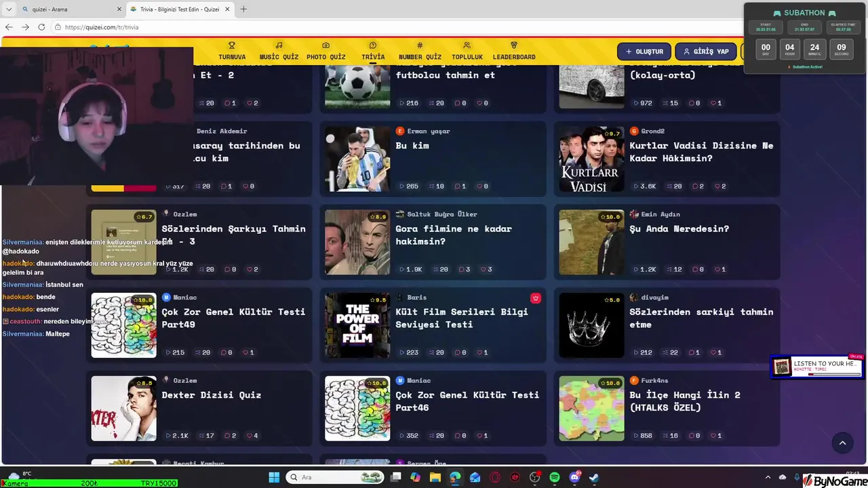This screenshot has height=488, width=868.
Task: Click the soccer ball quiz thumbnail
Action: [x=357, y=87]
